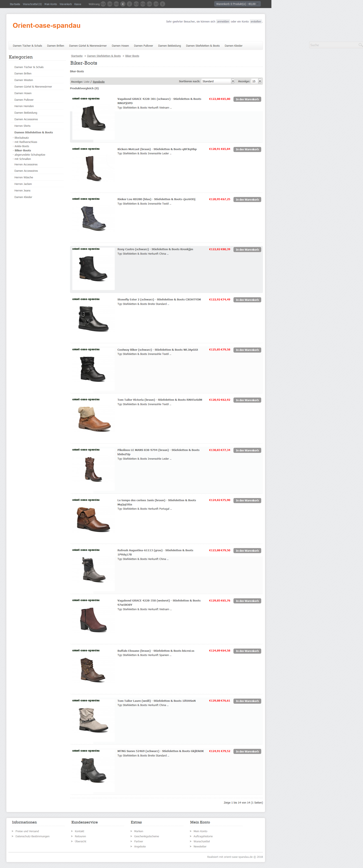This screenshot has height=868, width=363.
Task: Open Produktvergleich (0) comparison link
Action: coord(84,88)
